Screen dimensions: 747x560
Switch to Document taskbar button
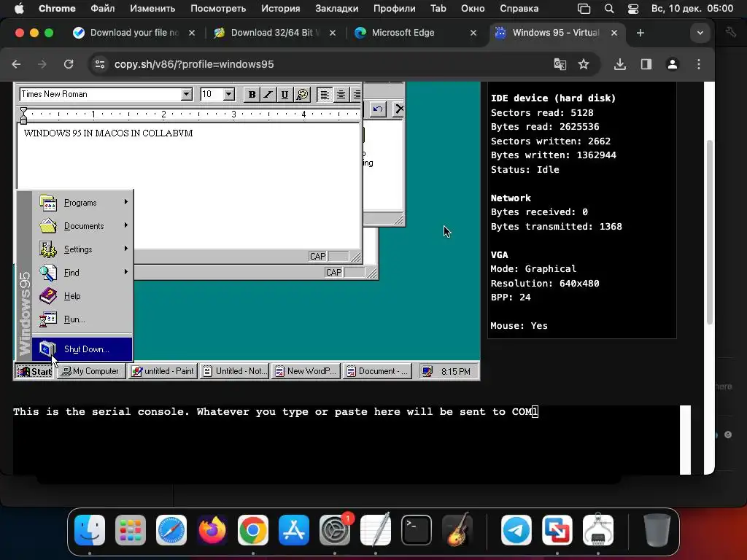tap(377, 371)
